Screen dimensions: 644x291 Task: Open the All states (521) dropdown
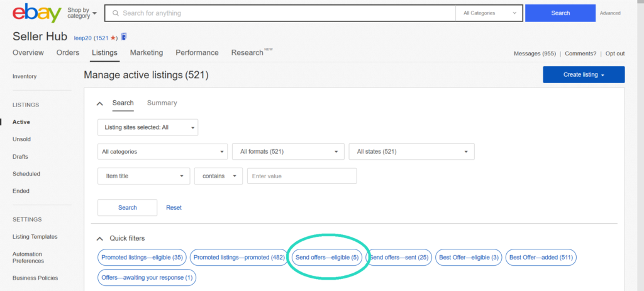[x=411, y=151]
